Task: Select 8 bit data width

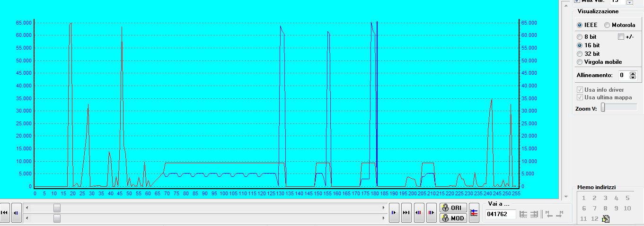Action: [x=580, y=36]
